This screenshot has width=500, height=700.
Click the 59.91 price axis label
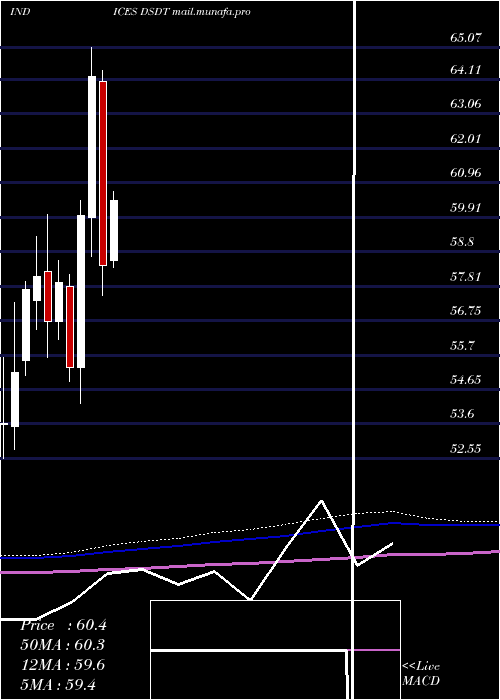coord(466,208)
